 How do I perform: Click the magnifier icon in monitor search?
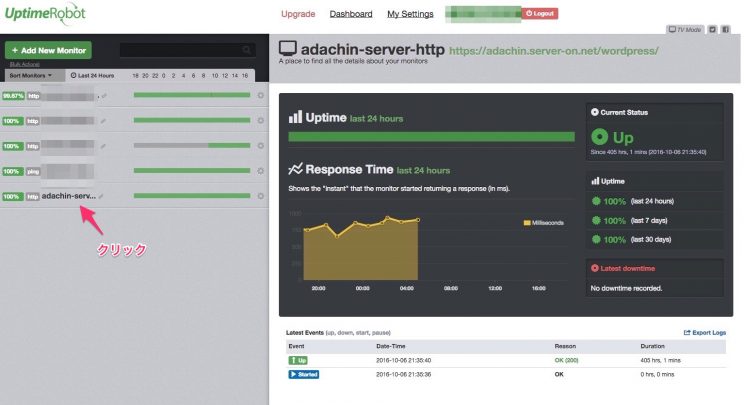coord(246,49)
